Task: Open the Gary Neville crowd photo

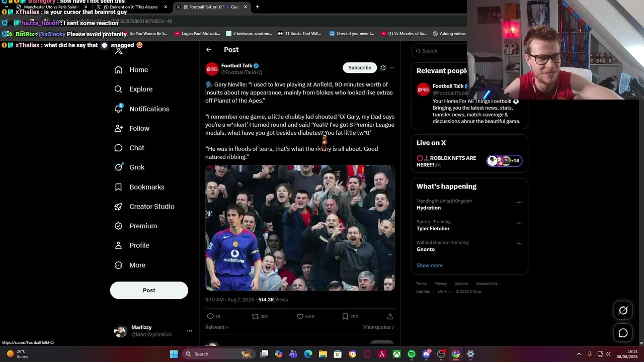Action: point(300,228)
